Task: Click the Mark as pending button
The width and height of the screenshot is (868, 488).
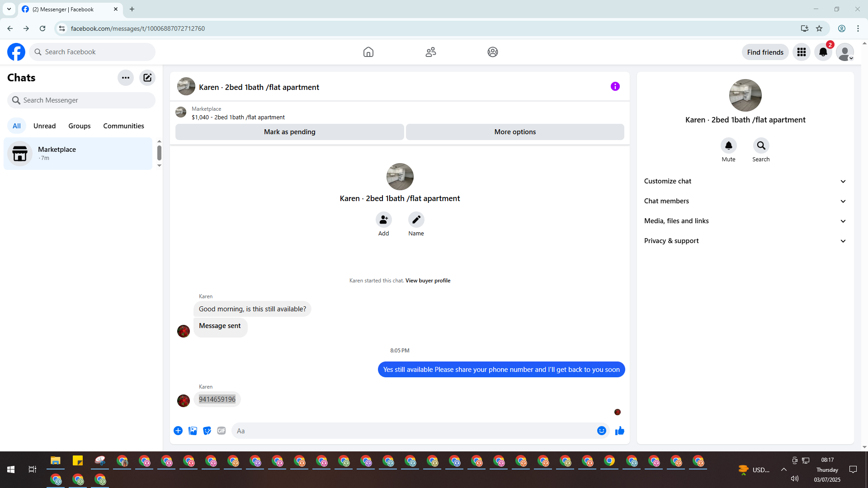Action: (289, 132)
